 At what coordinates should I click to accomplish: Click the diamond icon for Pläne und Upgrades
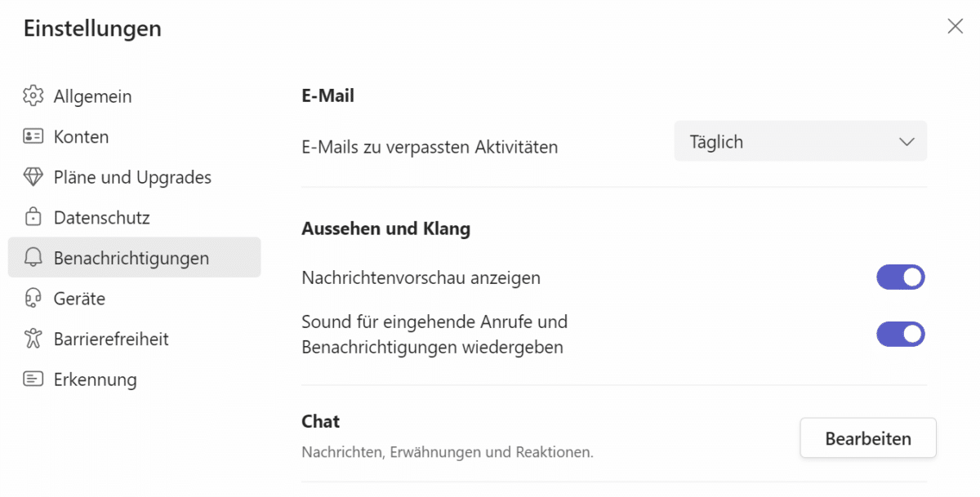[33, 177]
